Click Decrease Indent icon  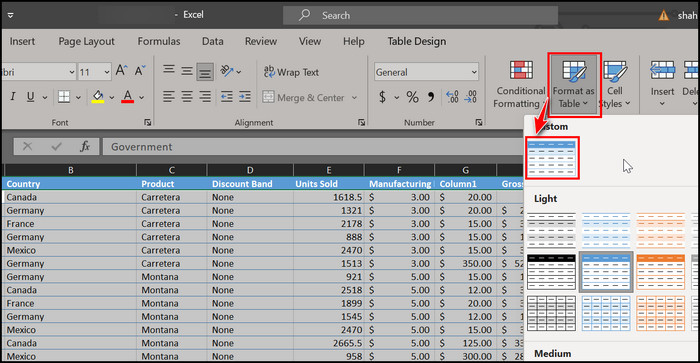pyautogui.click(x=227, y=96)
